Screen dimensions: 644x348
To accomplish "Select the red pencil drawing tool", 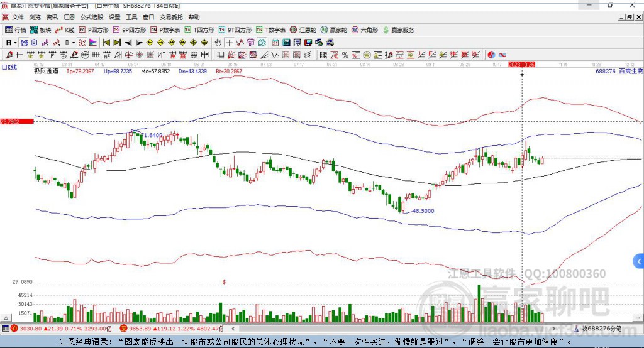I will pyautogui.click(x=9, y=55).
